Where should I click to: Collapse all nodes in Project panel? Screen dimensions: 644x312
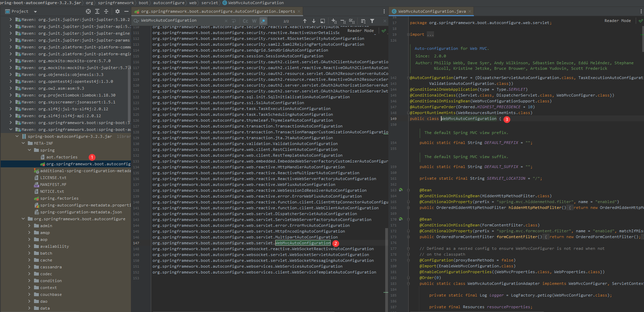click(x=106, y=11)
